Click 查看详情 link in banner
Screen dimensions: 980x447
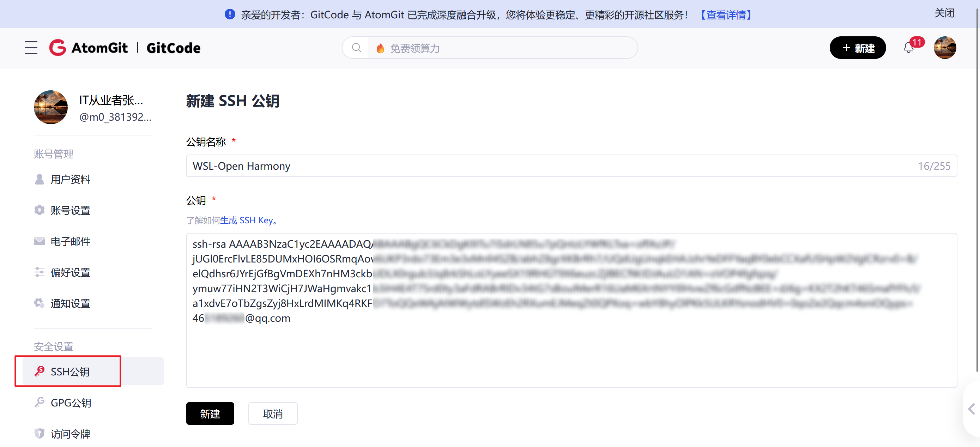pyautogui.click(x=726, y=15)
